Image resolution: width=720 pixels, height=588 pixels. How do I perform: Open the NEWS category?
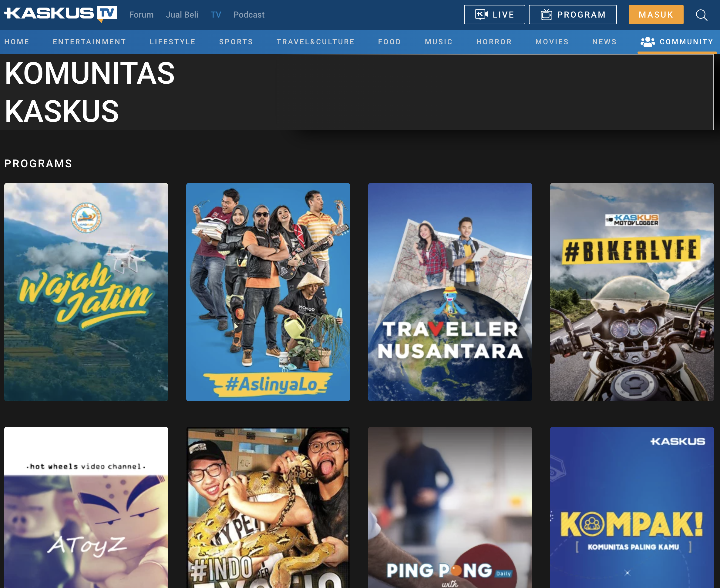click(604, 42)
